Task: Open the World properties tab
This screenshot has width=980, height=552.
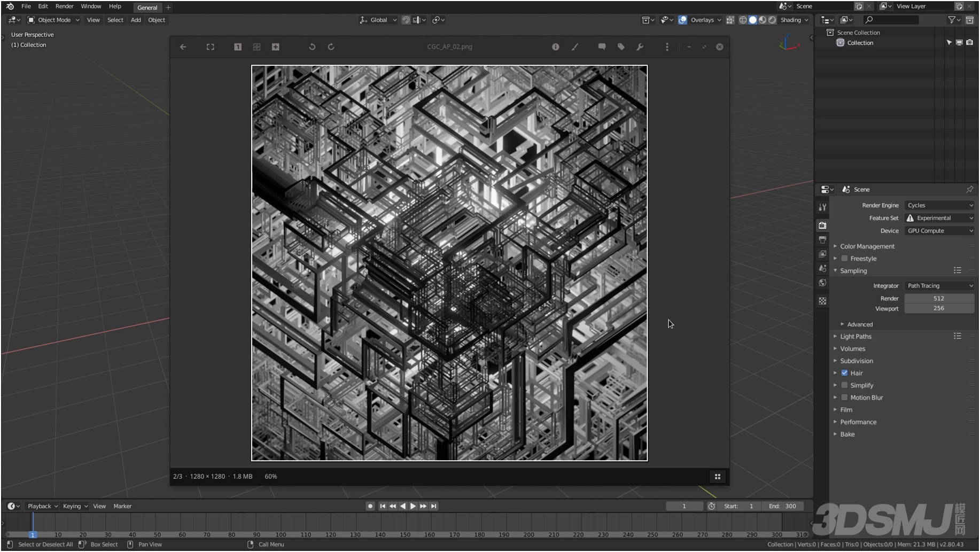Action: click(x=822, y=283)
